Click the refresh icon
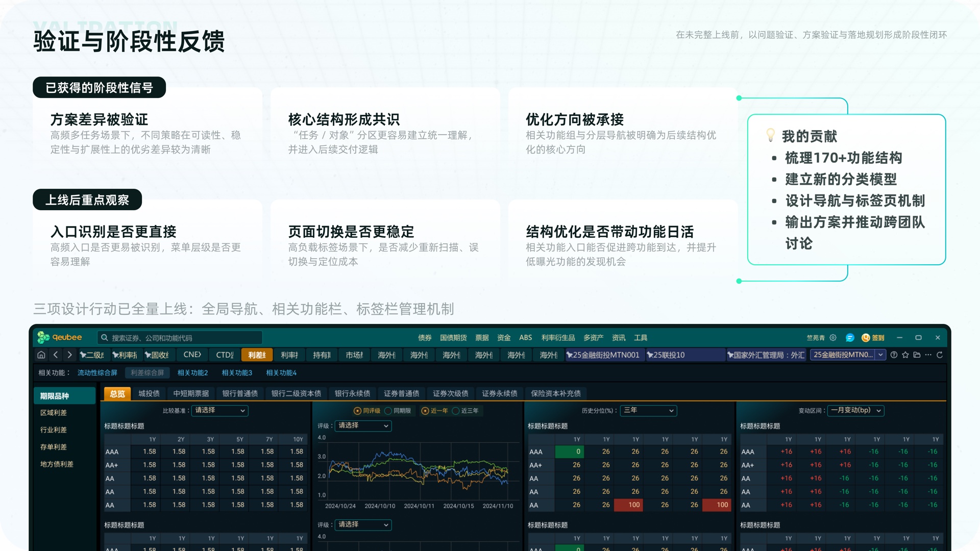This screenshot has width=980, height=551. (940, 355)
